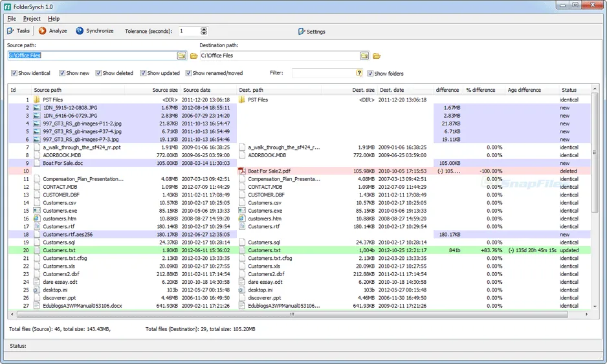Open the File menu
607x364 pixels.
(x=12, y=19)
